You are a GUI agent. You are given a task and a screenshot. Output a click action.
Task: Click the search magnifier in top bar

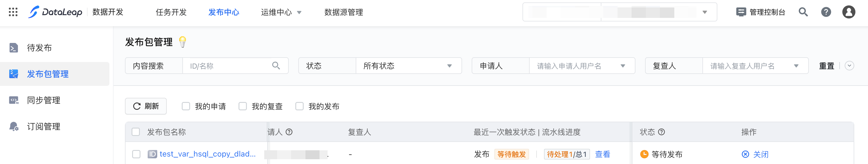coord(803,12)
